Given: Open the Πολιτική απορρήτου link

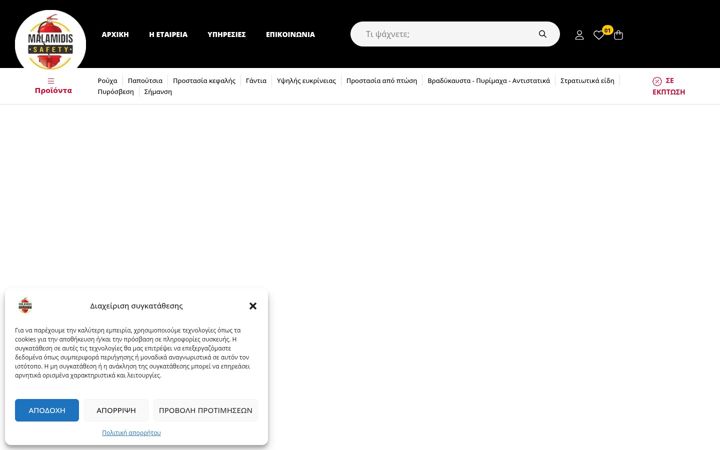Looking at the screenshot, I should 131,433.
